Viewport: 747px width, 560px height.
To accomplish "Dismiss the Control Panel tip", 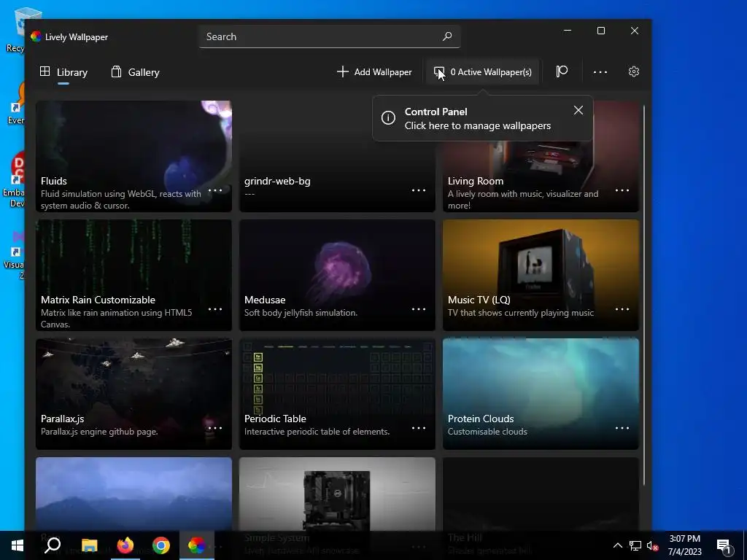I will [578, 110].
